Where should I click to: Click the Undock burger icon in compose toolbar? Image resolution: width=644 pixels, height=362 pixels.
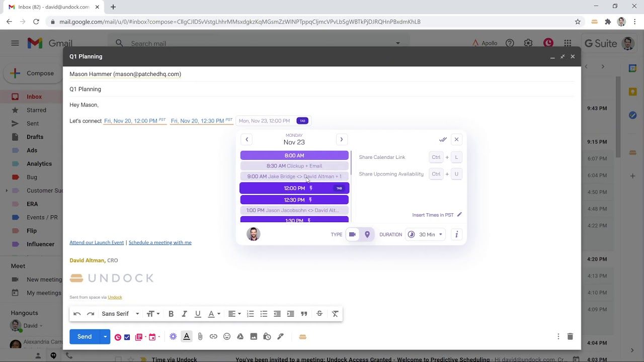point(302,337)
